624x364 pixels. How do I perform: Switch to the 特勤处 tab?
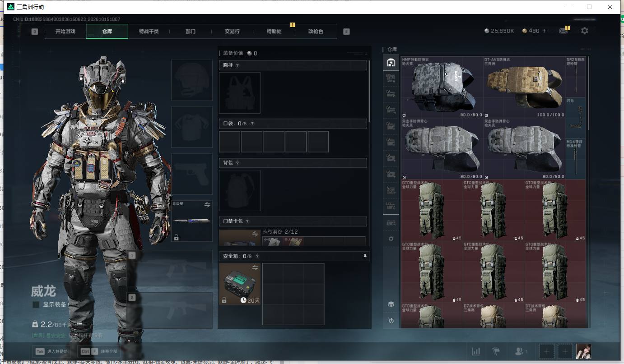pyautogui.click(x=274, y=32)
